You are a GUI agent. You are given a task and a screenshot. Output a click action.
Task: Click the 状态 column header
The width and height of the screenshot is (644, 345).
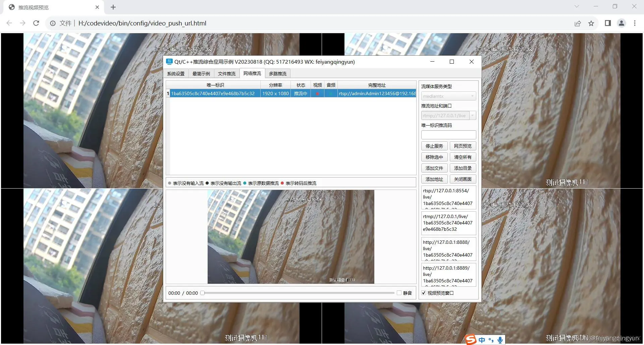click(x=301, y=85)
